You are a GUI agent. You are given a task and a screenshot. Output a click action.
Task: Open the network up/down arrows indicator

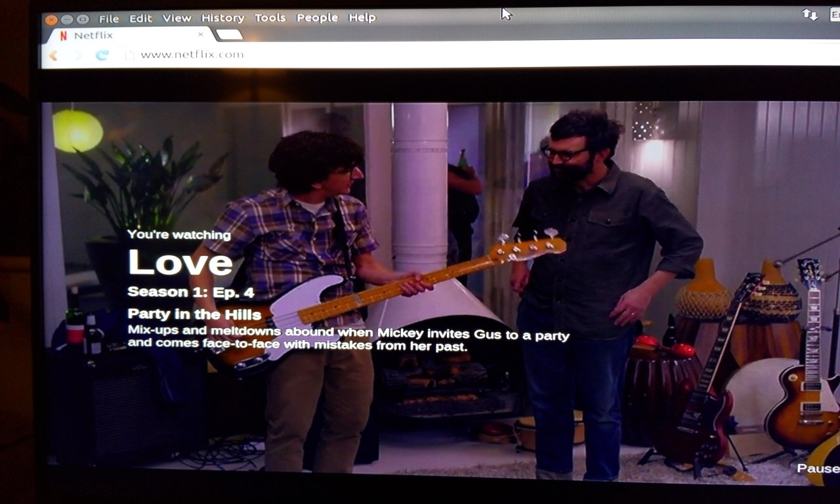(810, 14)
